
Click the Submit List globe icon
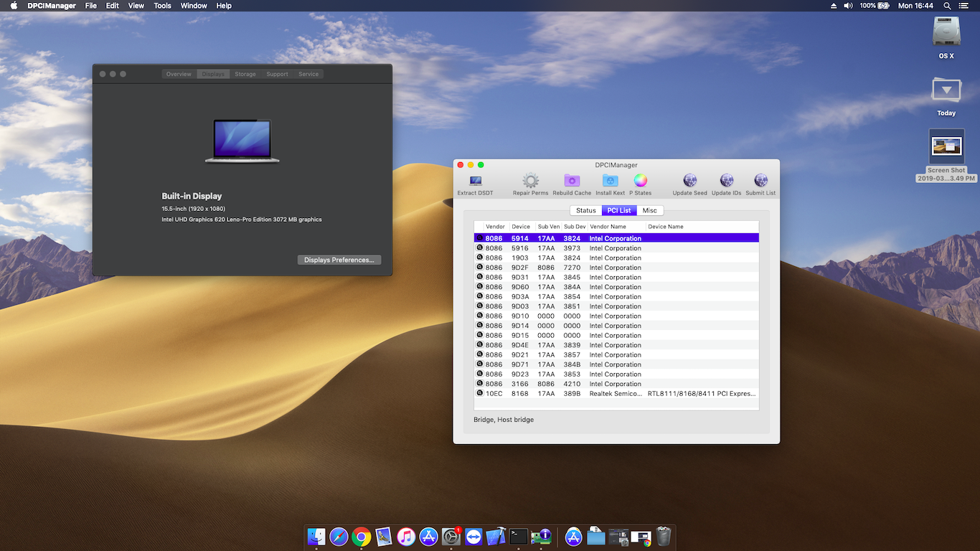click(x=760, y=180)
